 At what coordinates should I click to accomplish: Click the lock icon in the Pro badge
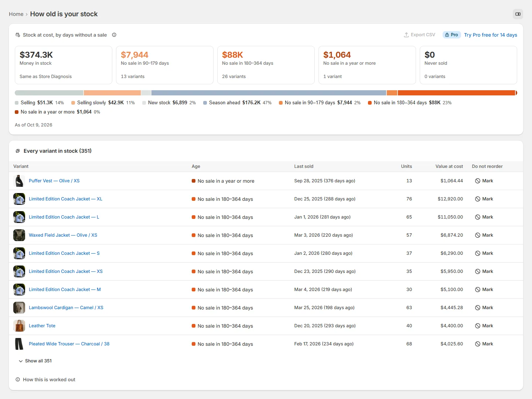(x=447, y=35)
